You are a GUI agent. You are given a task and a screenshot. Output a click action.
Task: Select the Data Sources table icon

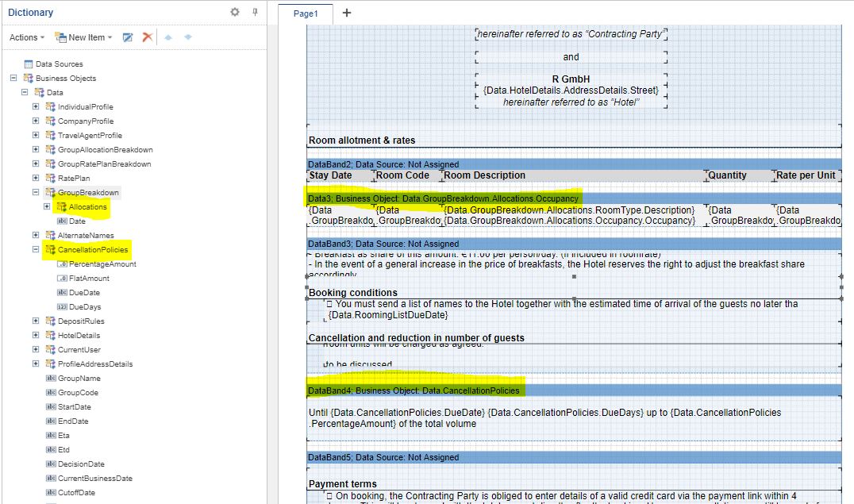pyautogui.click(x=29, y=64)
